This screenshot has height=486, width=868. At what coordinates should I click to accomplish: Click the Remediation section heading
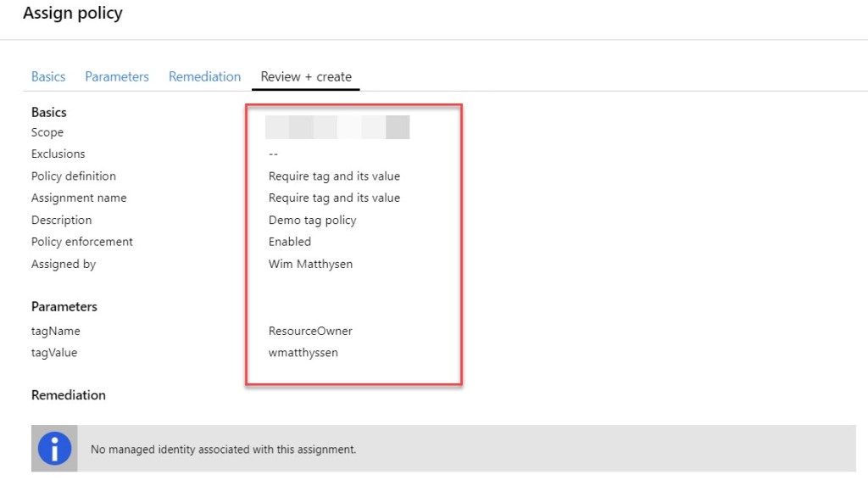(69, 394)
